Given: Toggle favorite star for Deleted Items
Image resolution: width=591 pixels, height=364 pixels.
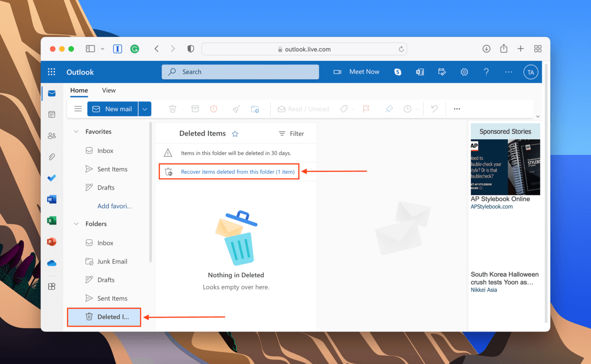Looking at the screenshot, I should point(235,134).
